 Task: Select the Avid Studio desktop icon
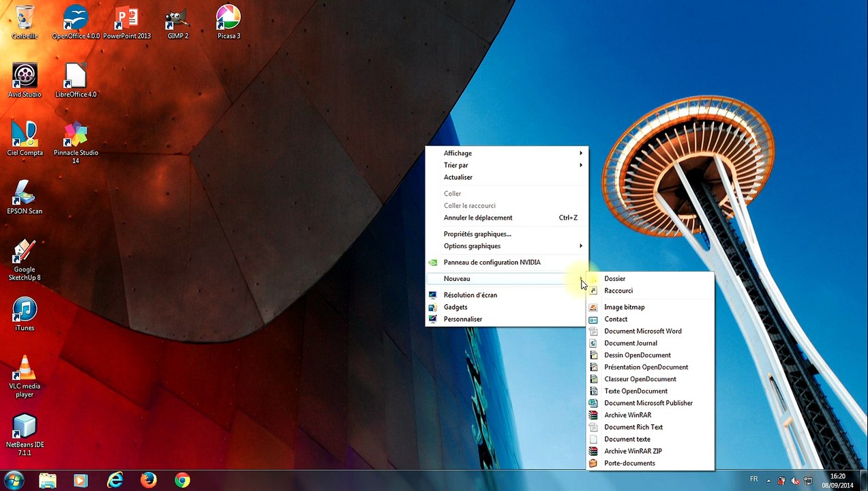pyautogui.click(x=25, y=80)
